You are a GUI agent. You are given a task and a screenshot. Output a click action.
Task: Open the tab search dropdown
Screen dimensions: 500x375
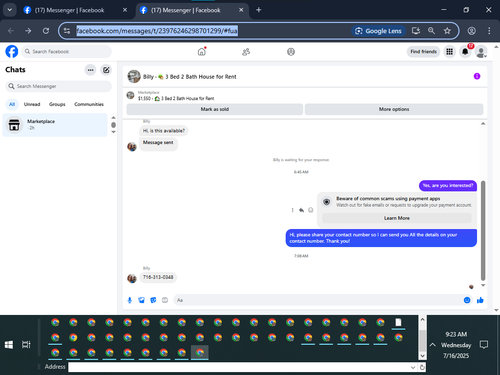[10, 10]
